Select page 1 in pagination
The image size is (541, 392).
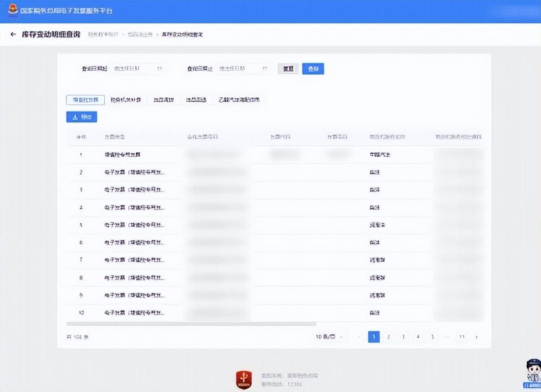coord(374,337)
